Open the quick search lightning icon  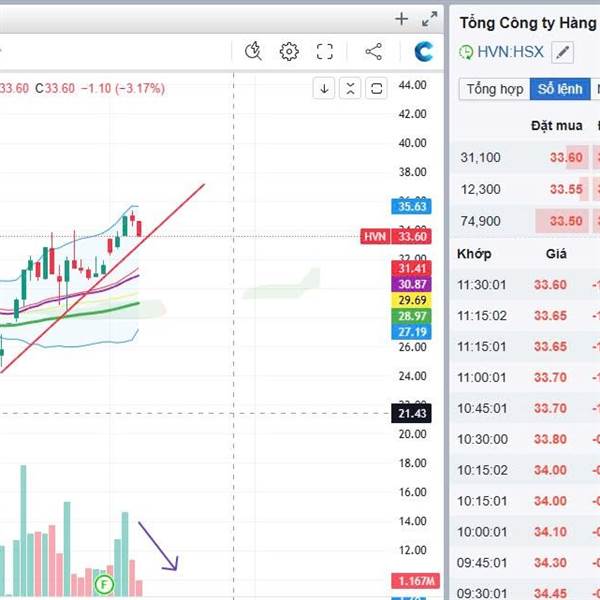click(x=253, y=51)
